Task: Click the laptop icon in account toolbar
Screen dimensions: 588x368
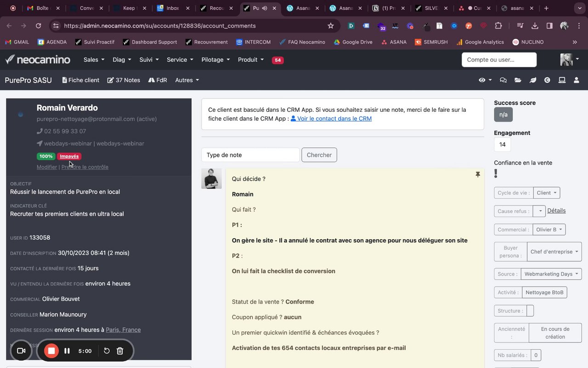Action: pos(562,80)
